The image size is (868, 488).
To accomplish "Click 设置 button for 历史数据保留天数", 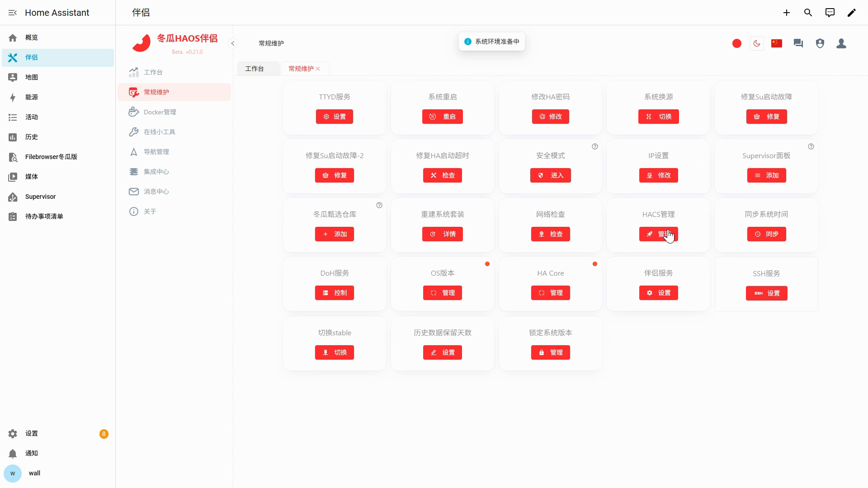I will (x=443, y=352).
